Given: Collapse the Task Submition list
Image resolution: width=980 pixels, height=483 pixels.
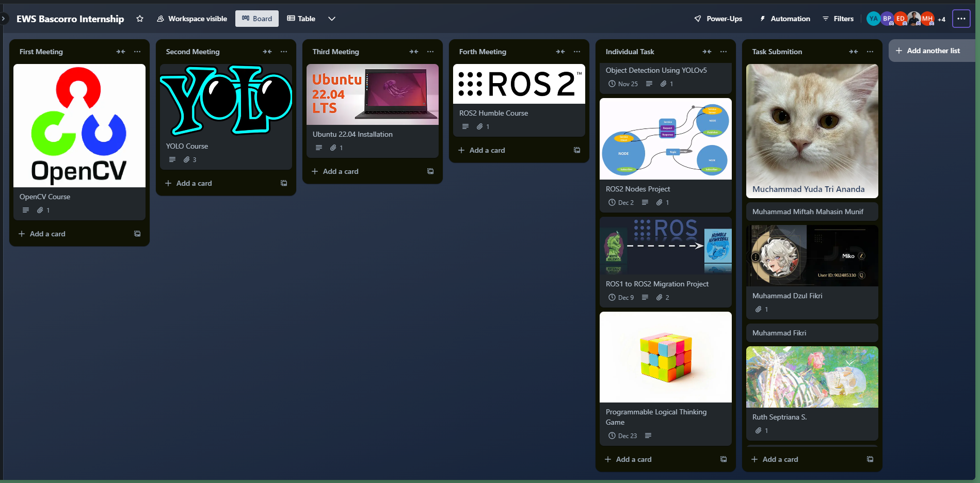Looking at the screenshot, I should pyautogui.click(x=854, y=52).
